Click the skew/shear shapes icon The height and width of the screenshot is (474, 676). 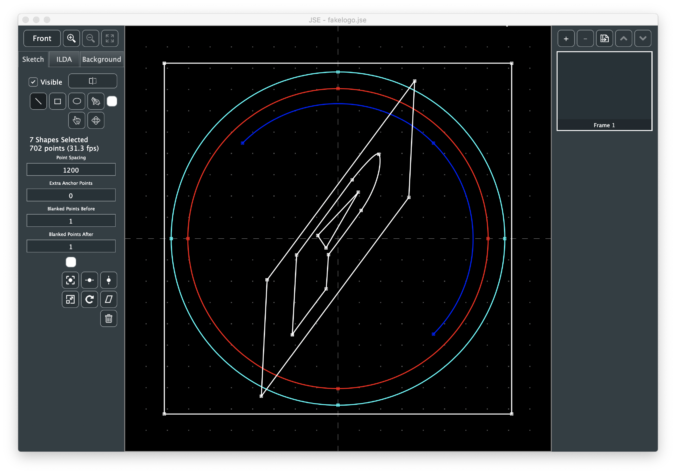tap(108, 299)
